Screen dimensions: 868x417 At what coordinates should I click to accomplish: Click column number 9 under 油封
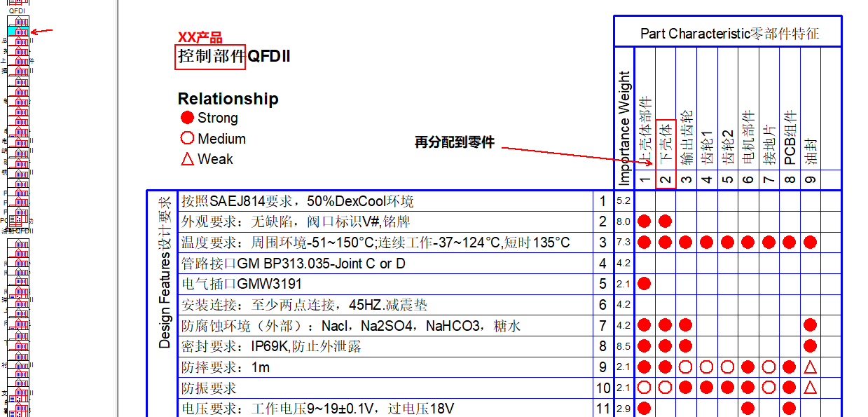811,180
